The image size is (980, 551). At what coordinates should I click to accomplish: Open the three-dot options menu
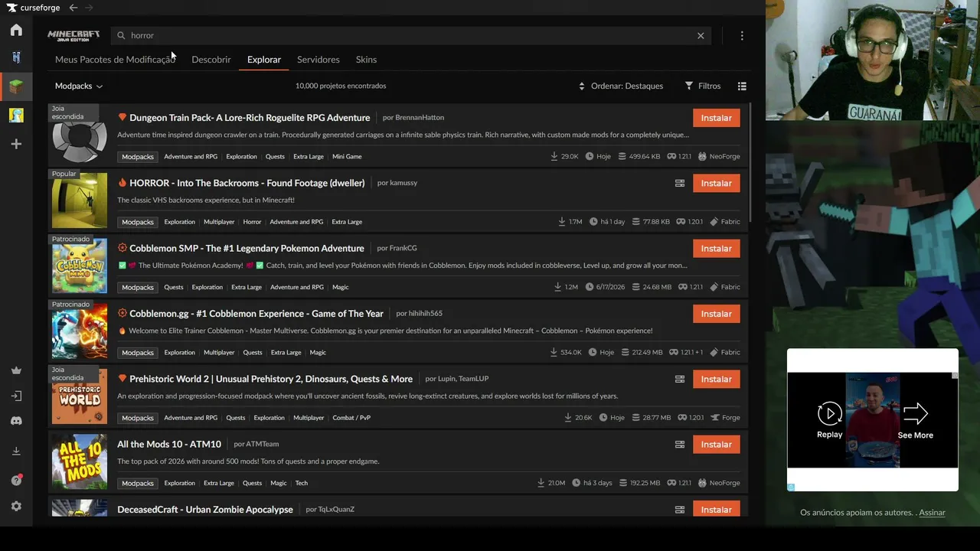[x=742, y=35]
